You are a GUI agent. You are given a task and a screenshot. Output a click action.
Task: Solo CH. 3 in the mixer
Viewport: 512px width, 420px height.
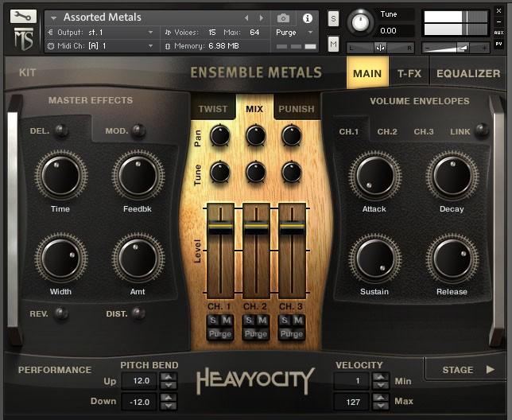285,321
